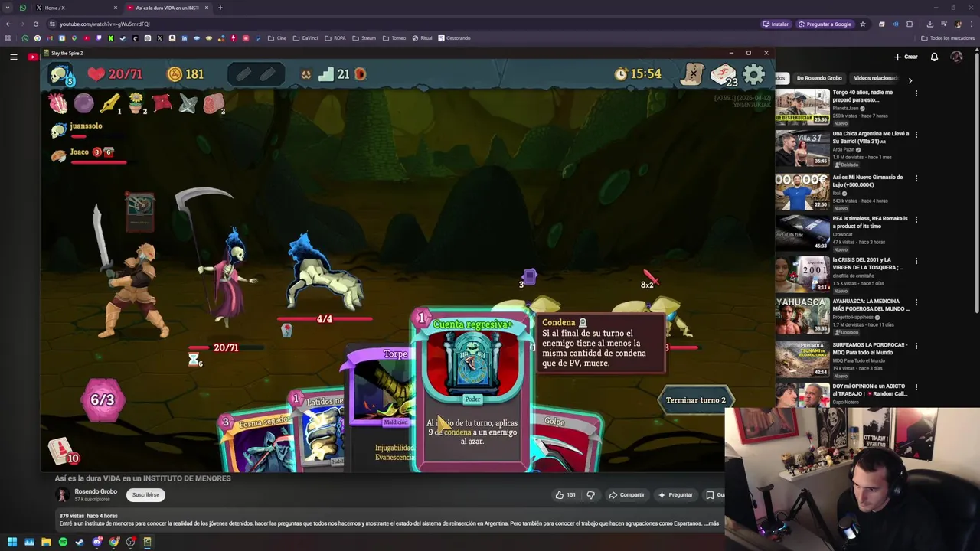Open Steam from the taskbar
Screen dimensions: 980x551
[x=80, y=542]
